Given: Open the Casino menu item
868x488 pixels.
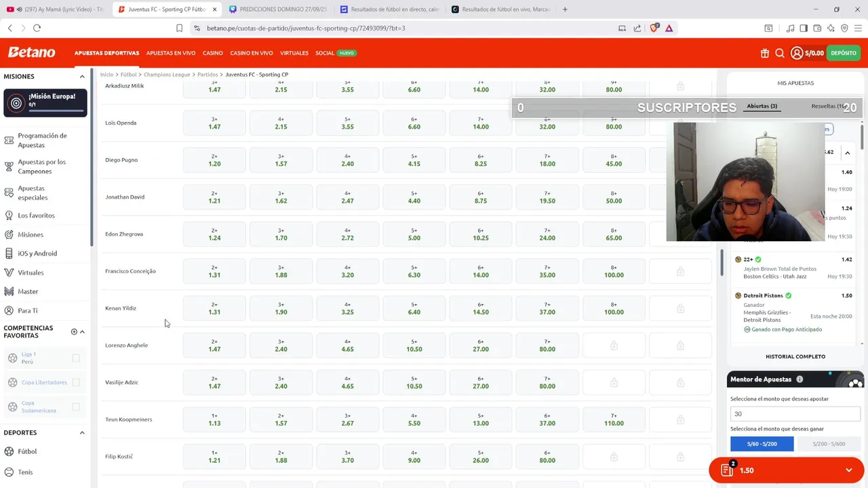Looking at the screenshot, I should tap(212, 53).
